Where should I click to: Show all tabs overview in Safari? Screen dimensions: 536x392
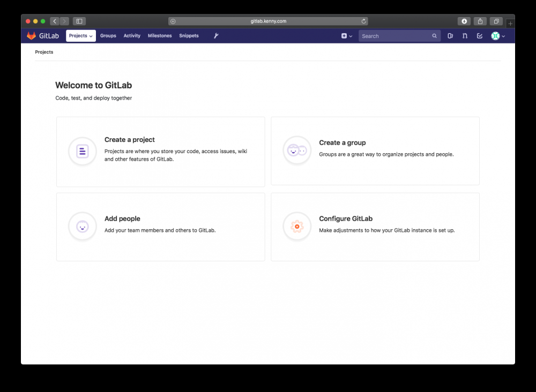(496, 21)
